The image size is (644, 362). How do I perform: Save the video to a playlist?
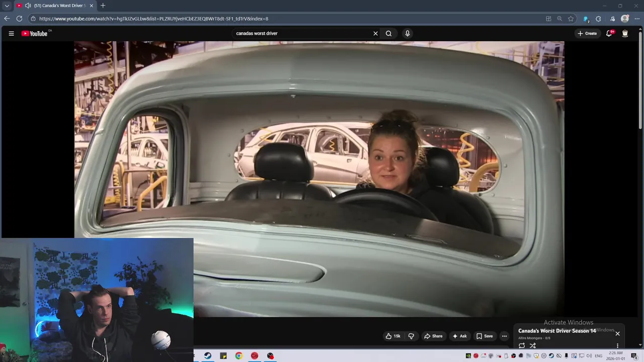pyautogui.click(x=485, y=336)
